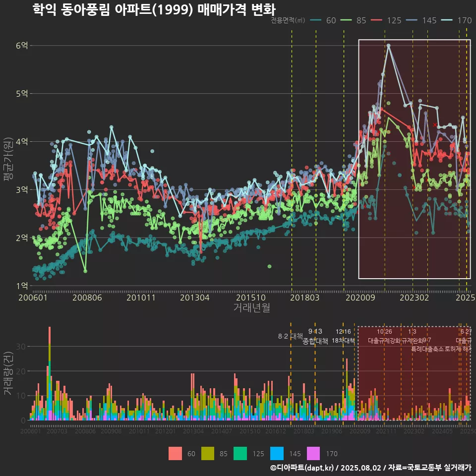Click the green 125 bar legend swatch

[240, 454]
